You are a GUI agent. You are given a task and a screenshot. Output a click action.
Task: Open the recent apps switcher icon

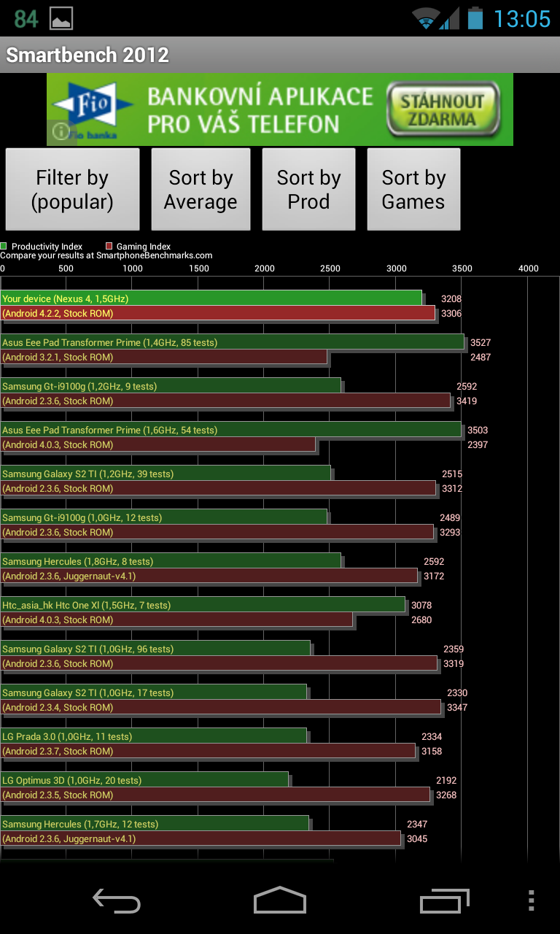444,901
